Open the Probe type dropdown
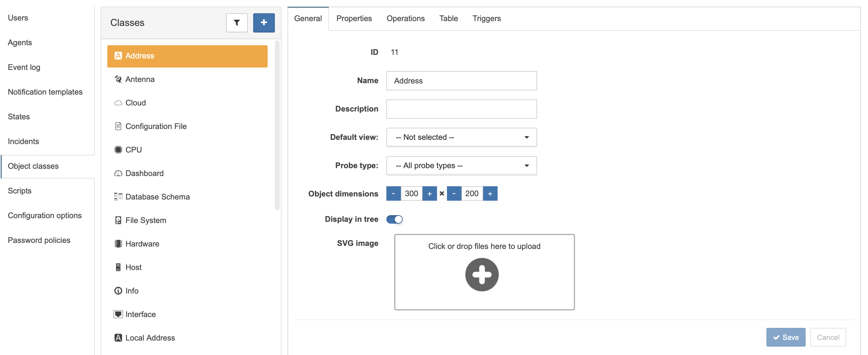This screenshot has height=355, width=868. coord(461,165)
